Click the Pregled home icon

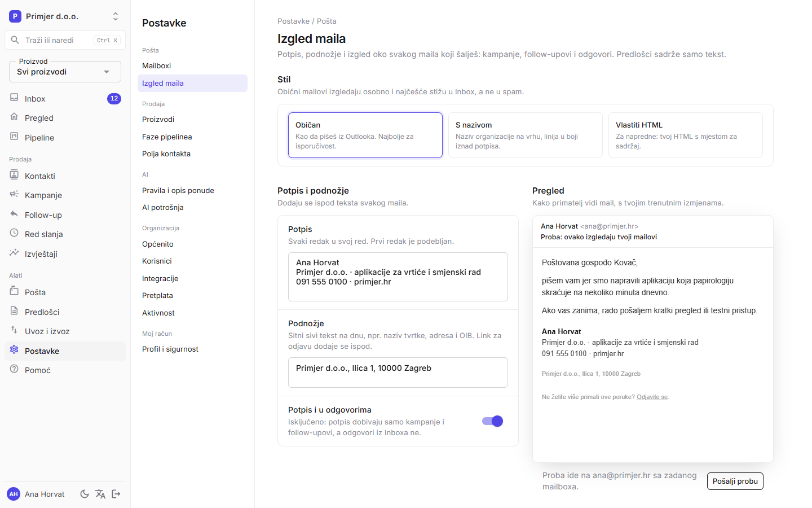point(14,117)
